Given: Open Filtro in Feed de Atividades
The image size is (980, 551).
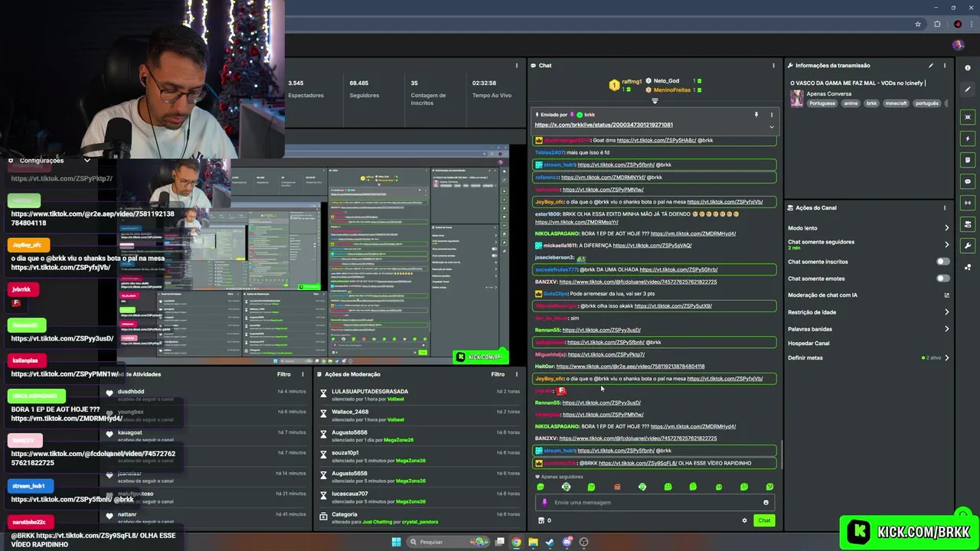Looking at the screenshot, I should click(284, 374).
